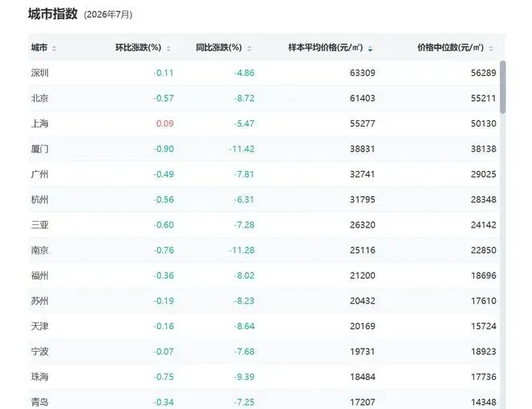Select the 广州 city name
The height and width of the screenshot is (409, 532).
click(x=39, y=174)
